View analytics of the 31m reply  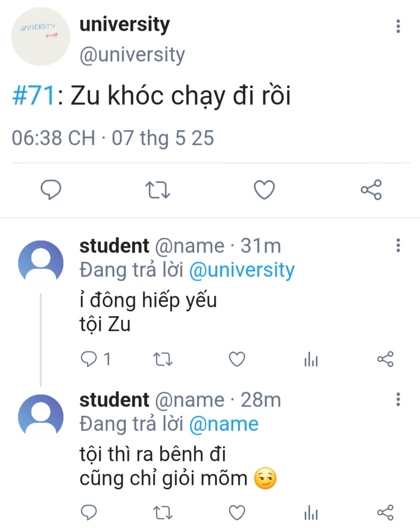[x=311, y=359]
